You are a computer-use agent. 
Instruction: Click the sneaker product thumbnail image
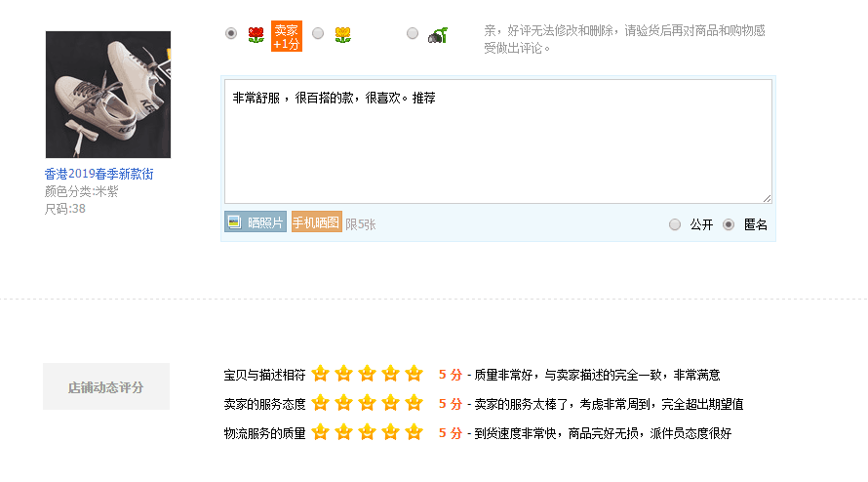tap(108, 95)
